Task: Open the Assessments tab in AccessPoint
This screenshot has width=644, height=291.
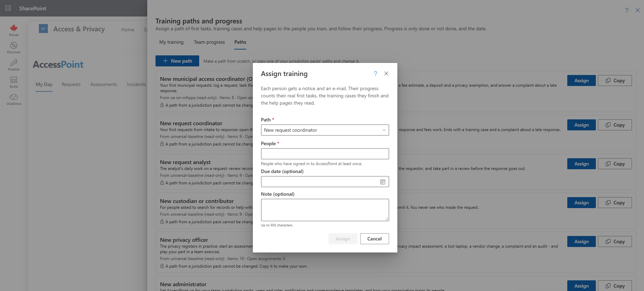Action: pos(104,84)
